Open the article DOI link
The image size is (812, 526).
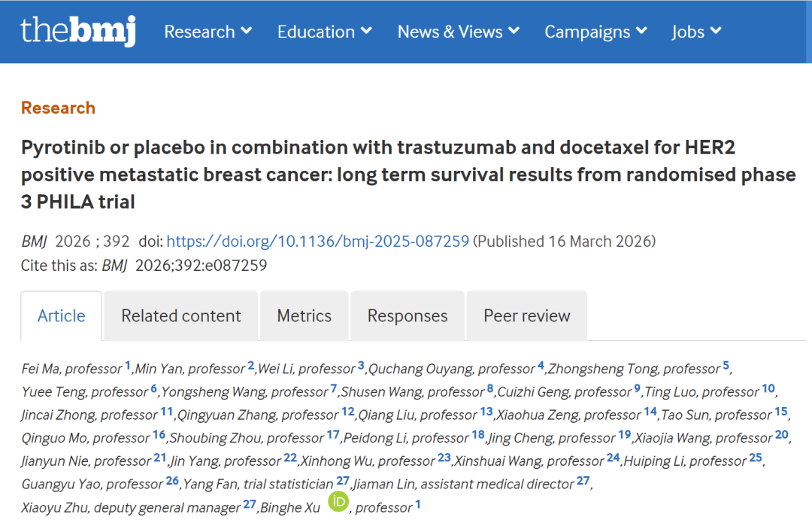pos(317,242)
